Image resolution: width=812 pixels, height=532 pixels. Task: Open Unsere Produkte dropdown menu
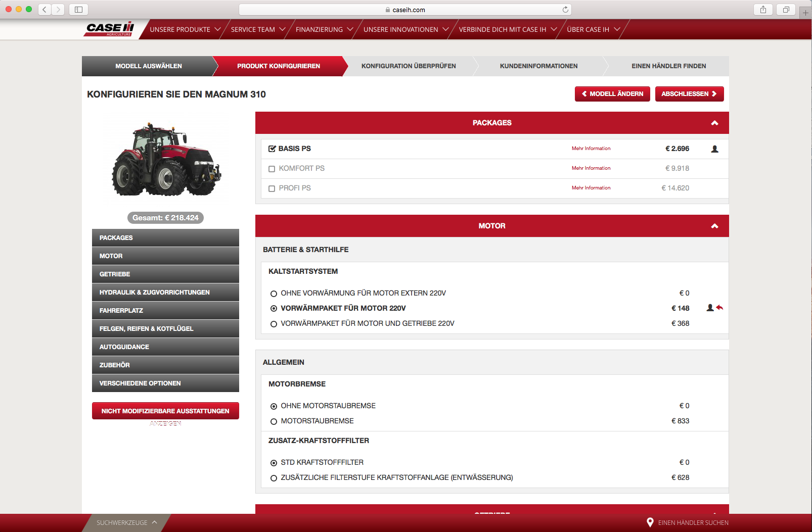185,29
